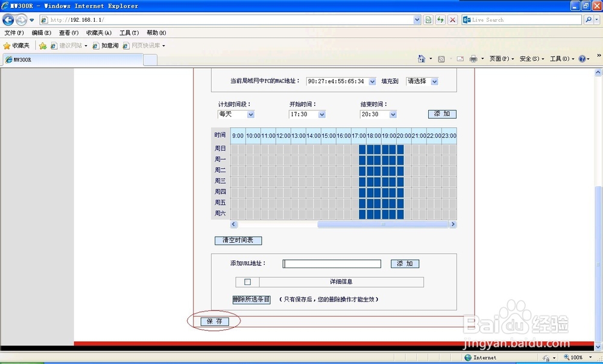Click the Print icon
The width and height of the screenshot is (603, 364).
pyautogui.click(x=475, y=58)
